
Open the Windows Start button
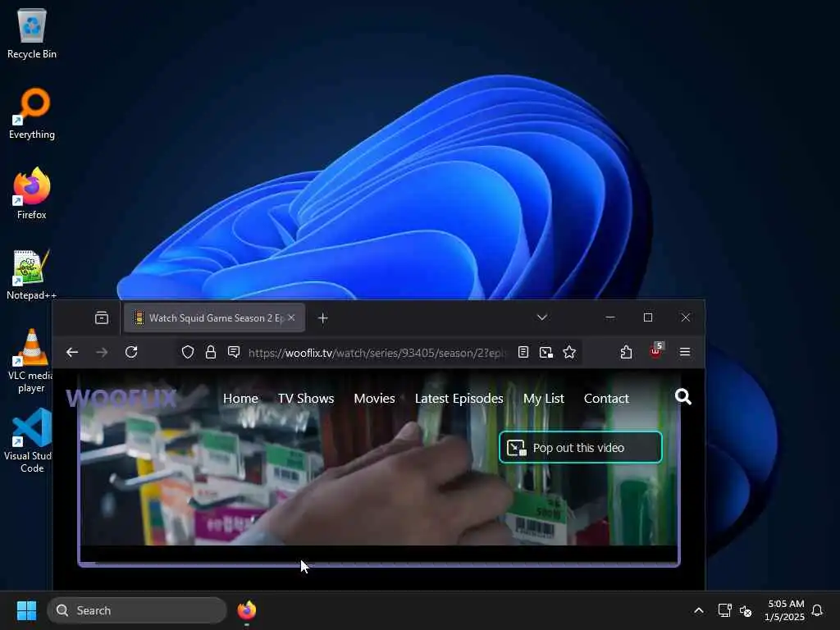click(x=27, y=610)
